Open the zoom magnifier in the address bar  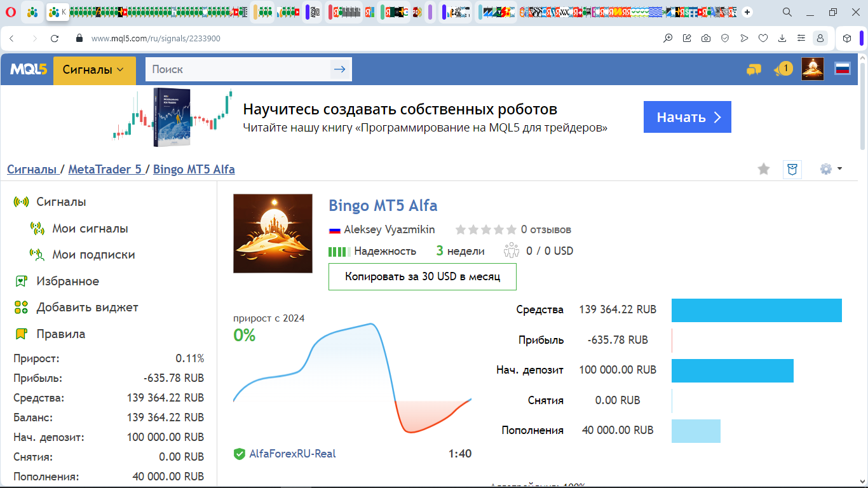click(x=668, y=38)
